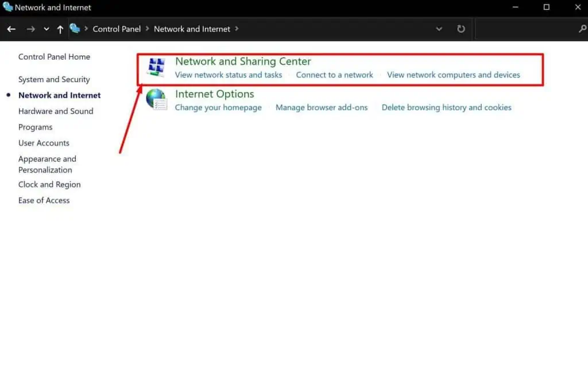The image size is (588, 365).
Task: Open System and Security from the sidebar
Action: point(54,79)
